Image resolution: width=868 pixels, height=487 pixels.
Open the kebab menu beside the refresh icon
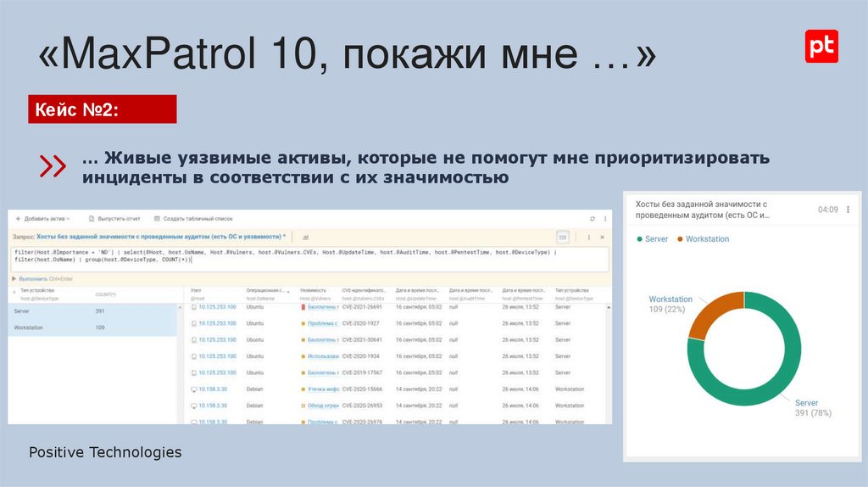(605, 219)
